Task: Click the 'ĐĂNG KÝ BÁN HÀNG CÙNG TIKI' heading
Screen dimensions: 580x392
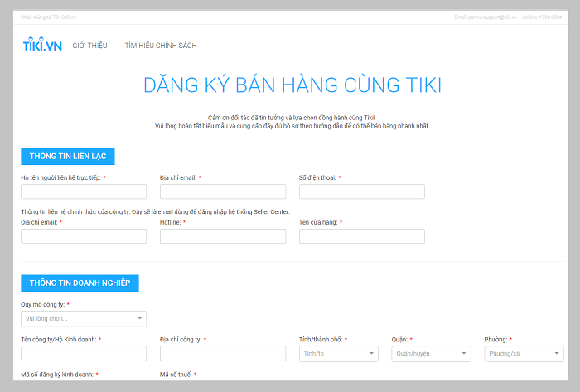Action: click(292, 85)
